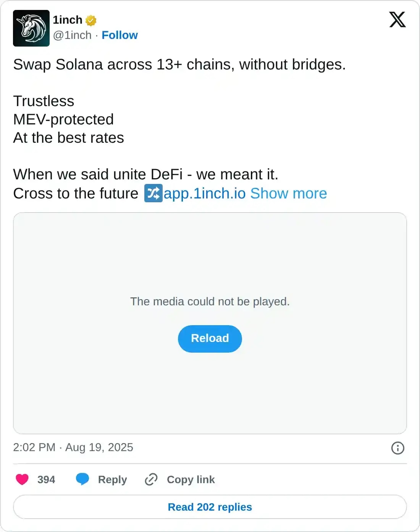Open the info icon near the timestamp

[x=397, y=448]
